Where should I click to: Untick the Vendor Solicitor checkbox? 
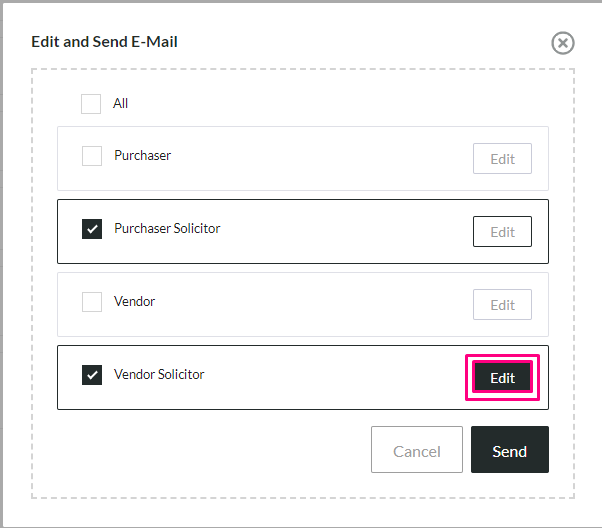point(92,375)
